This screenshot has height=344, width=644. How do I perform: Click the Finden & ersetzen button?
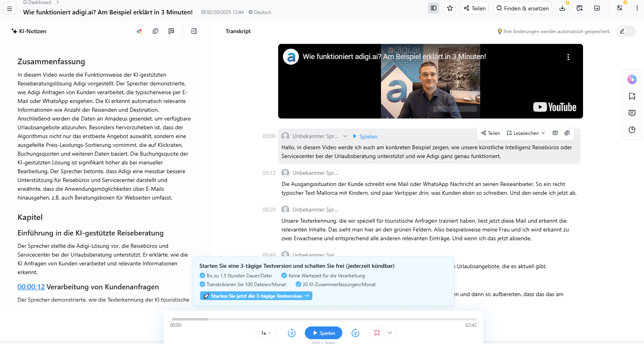[522, 8]
